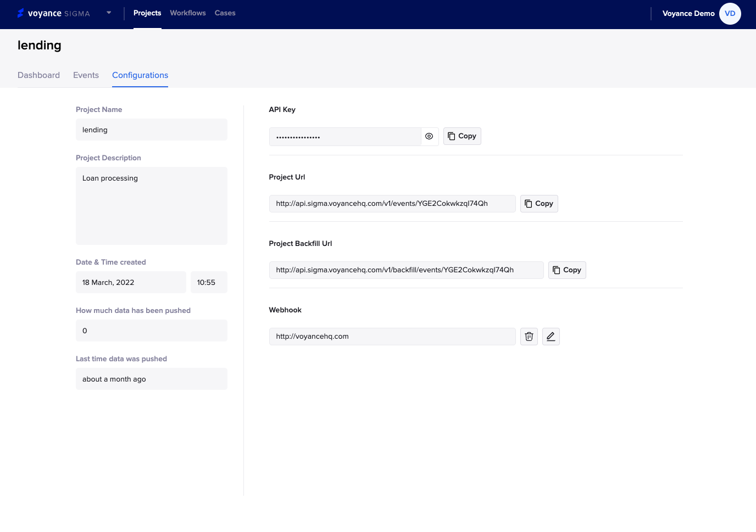The width and height of the screenshot is (756, 532).
Task: Select the Configurations tab
Action: pyautogui.click(x=140, y=75)
